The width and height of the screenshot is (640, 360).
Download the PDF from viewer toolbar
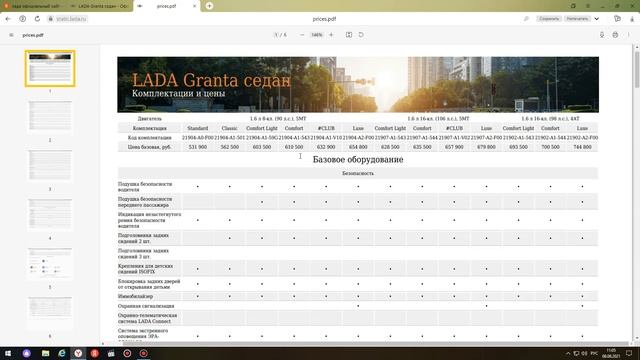tap(602, 35)
